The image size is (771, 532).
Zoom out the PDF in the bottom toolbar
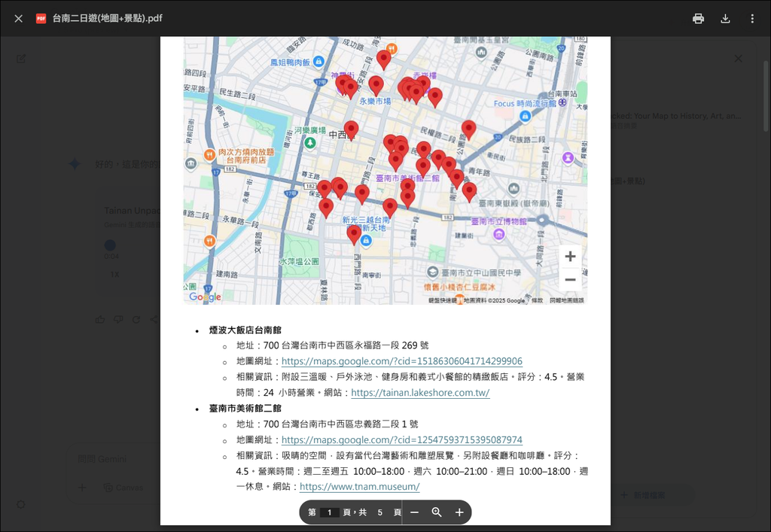point(415,512)
